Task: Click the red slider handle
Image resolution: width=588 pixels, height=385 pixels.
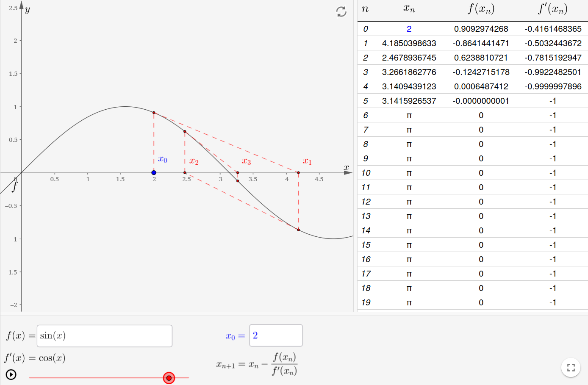Action: [169, 378]
